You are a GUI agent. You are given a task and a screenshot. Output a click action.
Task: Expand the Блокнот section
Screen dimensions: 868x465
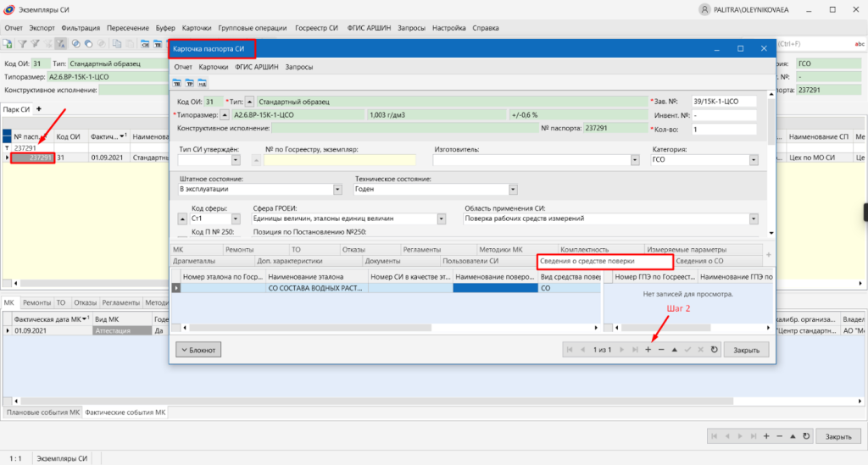pos(198,350)
